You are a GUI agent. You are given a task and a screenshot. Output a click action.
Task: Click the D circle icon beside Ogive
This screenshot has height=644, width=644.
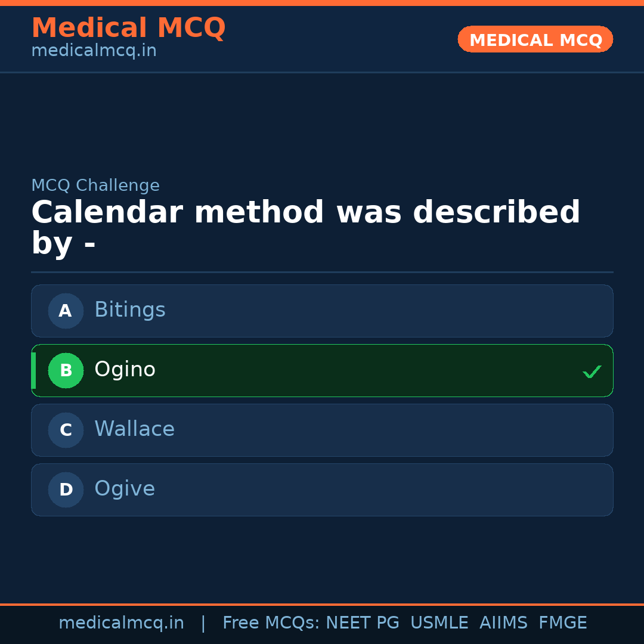(x=66, y=490)
